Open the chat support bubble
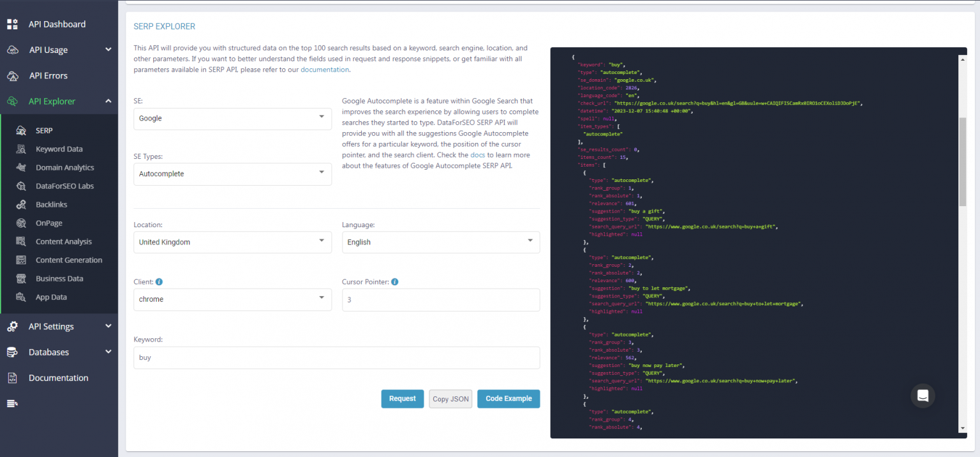Viewport: 980px width, 457px height. [923, 396]
